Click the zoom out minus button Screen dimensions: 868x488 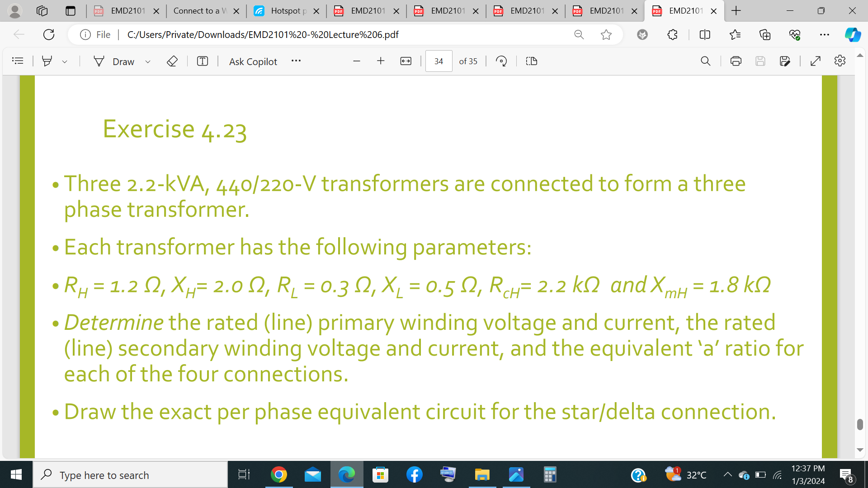(x=357, y=61)
